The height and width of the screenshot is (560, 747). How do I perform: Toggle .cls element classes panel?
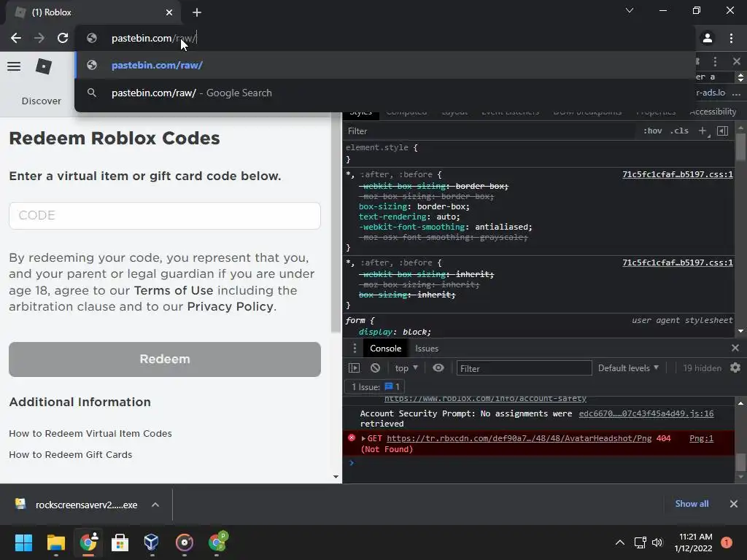point(679,131)
